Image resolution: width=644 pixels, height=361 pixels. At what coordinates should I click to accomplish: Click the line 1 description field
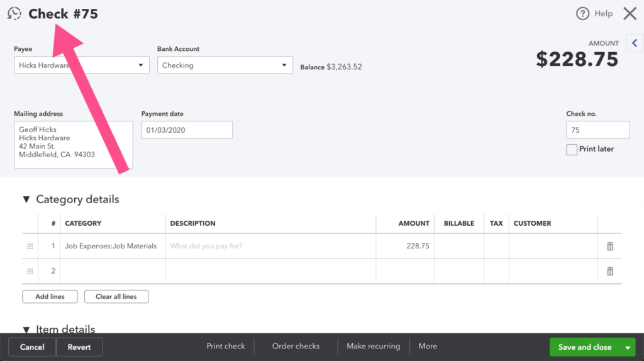pos(270,246)
